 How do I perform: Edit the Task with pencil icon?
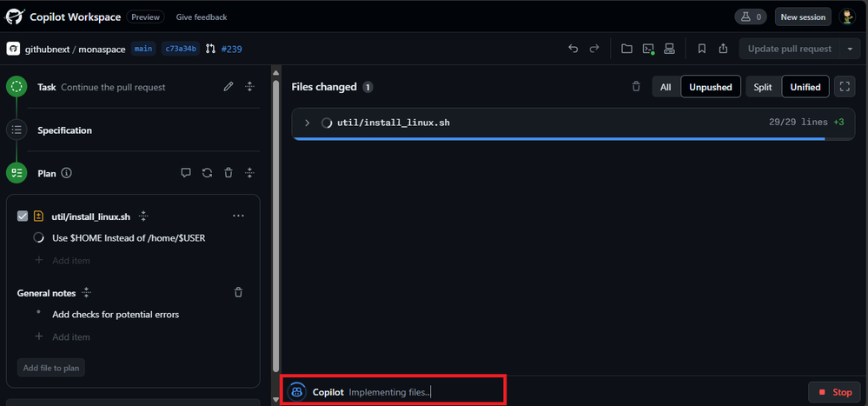[229, 86]
